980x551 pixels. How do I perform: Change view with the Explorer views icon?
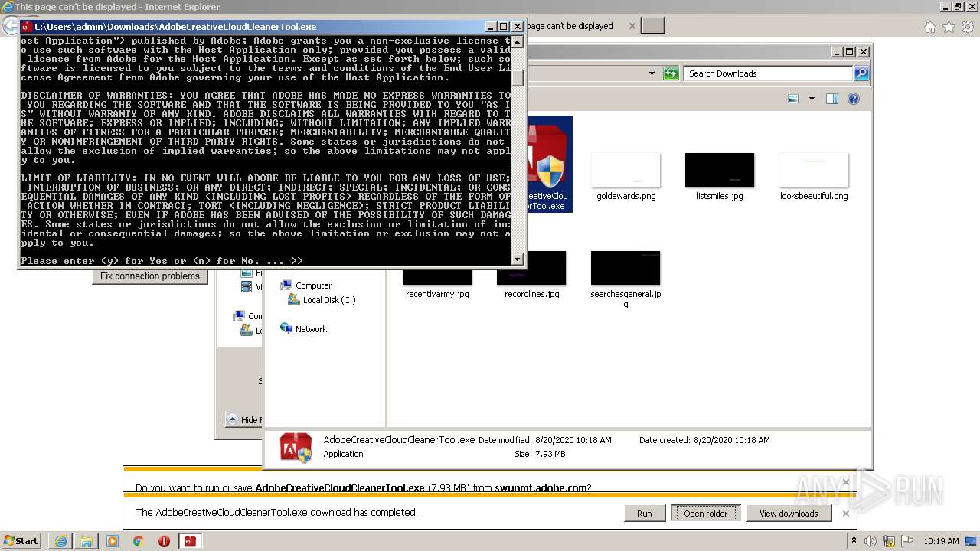click(793, 99)
